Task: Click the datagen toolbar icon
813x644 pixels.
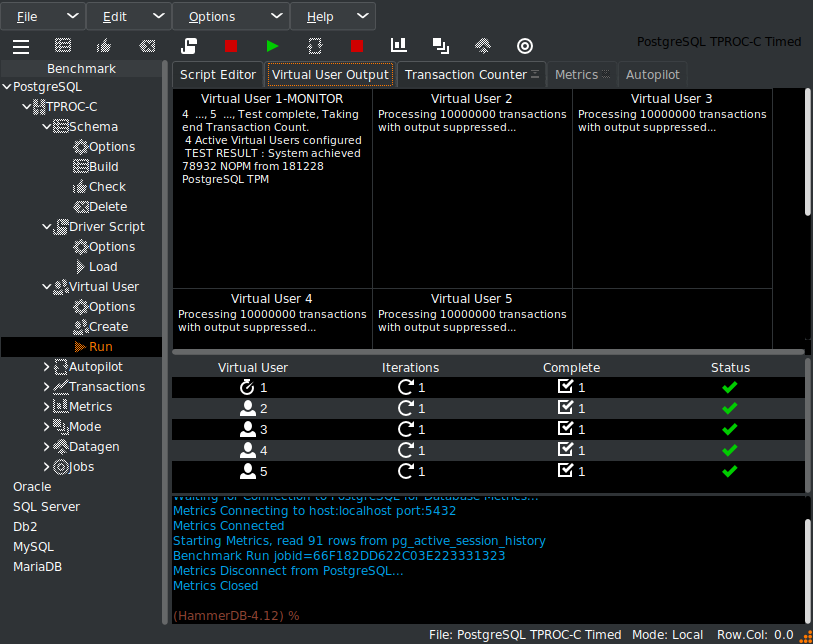Action: (x=483, y=46)
